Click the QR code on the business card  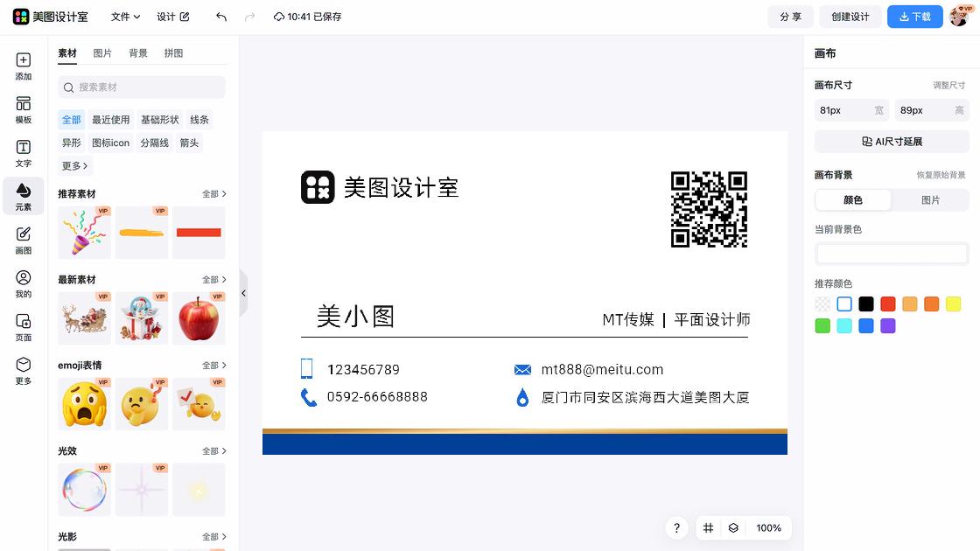point(710,209)
